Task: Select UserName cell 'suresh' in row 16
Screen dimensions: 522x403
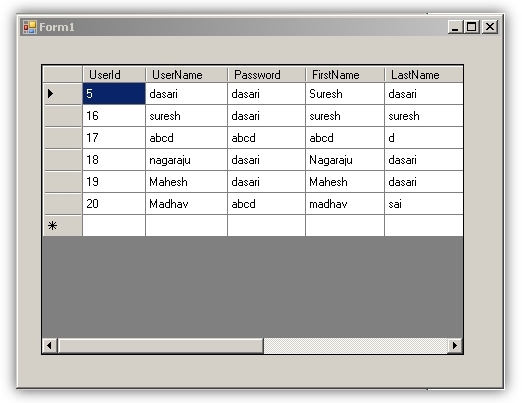Action: pyautogui.click(x=187, y=116)
